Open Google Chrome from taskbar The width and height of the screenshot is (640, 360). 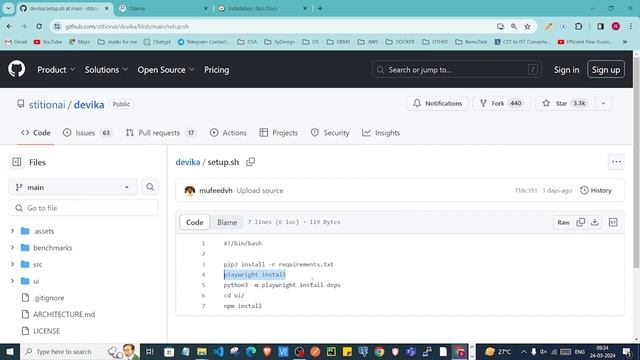tap(379, 351)
